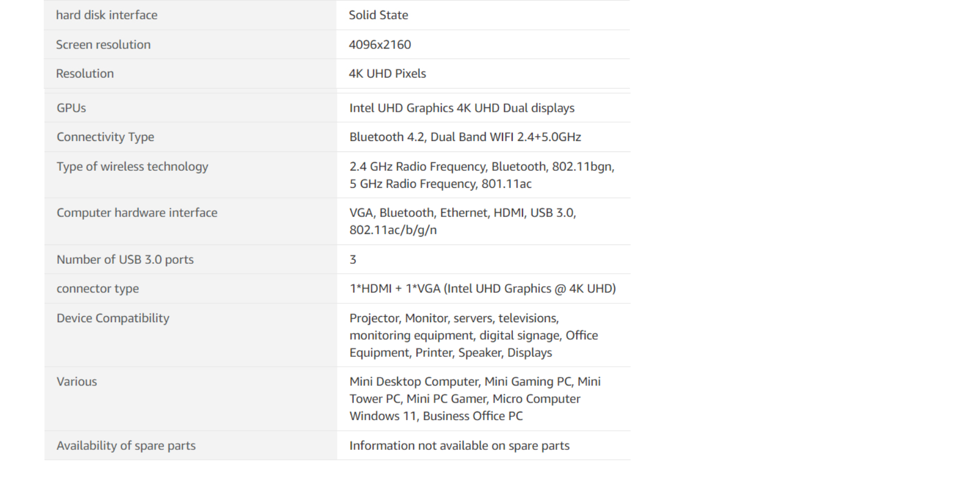Click the '4K UHD Pixels' value
980x478 pixels.
point(387,73)
